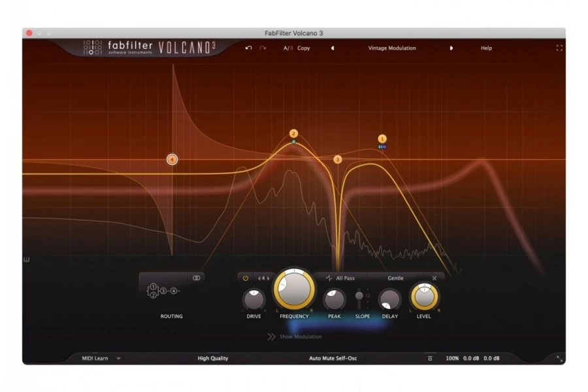This screenshot has height=392, width=588.
Task: Open the Vintage Modulation preset menu
Action: (x=392, y=48)
